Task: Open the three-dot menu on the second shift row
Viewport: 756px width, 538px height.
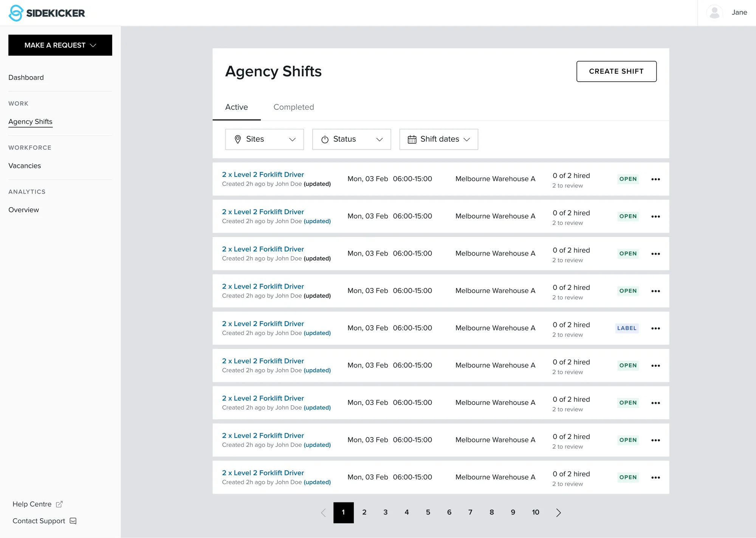Action: click(x=656, y=217)
